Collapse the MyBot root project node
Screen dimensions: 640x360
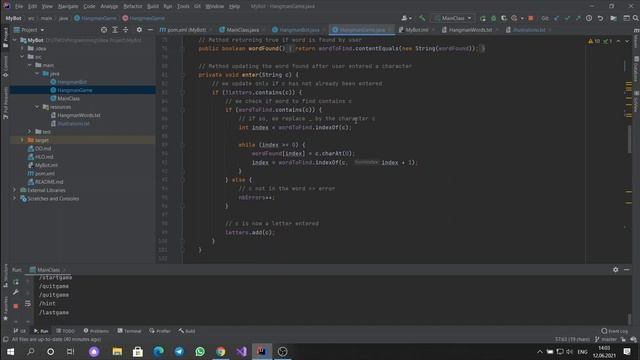[x=15, y=40]
